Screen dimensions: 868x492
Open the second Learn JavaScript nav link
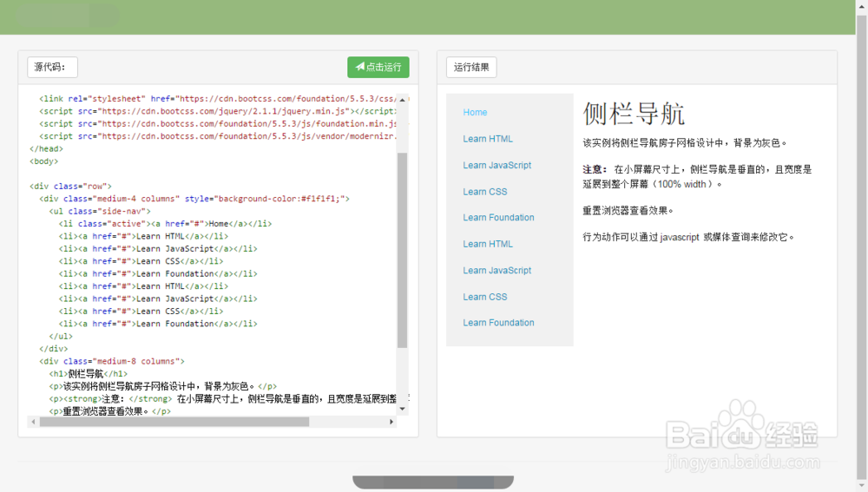497,271
